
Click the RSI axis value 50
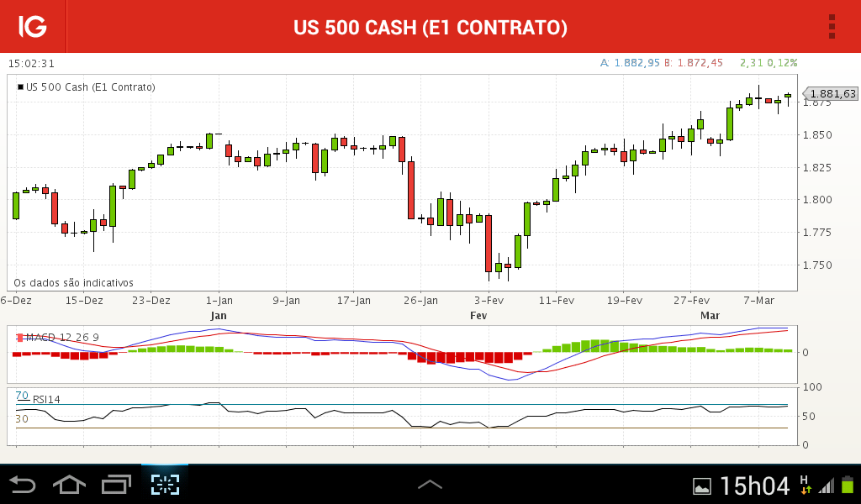click(809, 417)
